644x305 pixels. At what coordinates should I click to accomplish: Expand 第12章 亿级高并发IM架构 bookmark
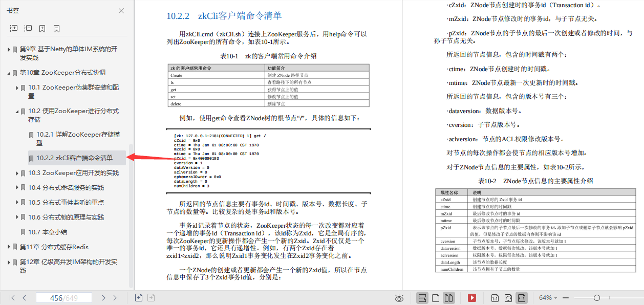click(x=9, y=262)
